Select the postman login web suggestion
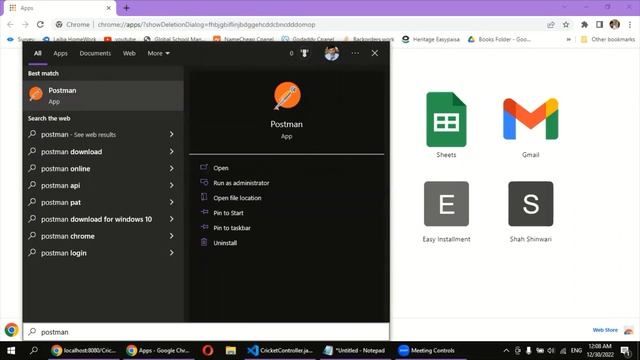 tap(63, 253)
